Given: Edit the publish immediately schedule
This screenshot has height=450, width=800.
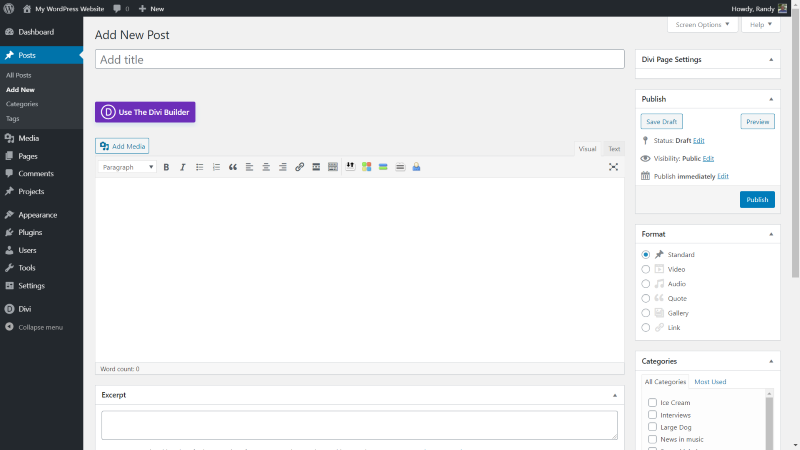Looking at the screenshot, I should (723, 176).
